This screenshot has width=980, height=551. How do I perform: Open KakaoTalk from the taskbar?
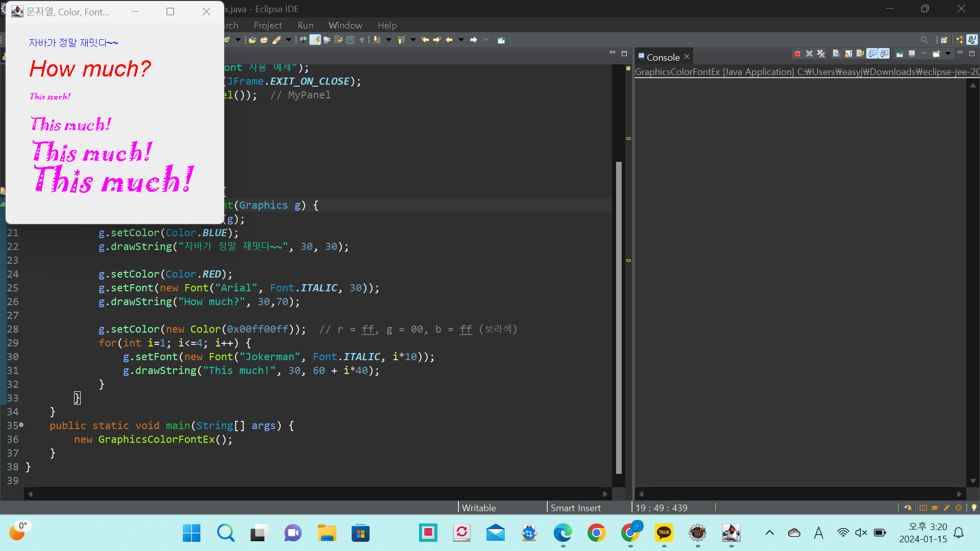(664, 533)
